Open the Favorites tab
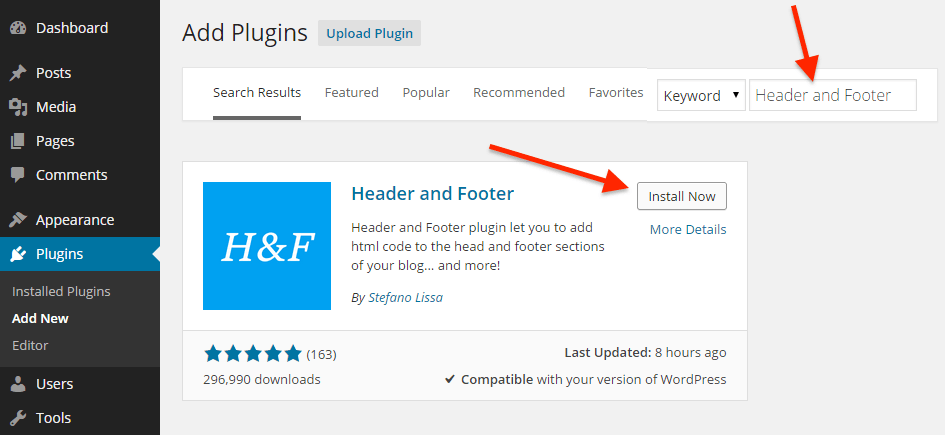 click(x=616, y=93)
